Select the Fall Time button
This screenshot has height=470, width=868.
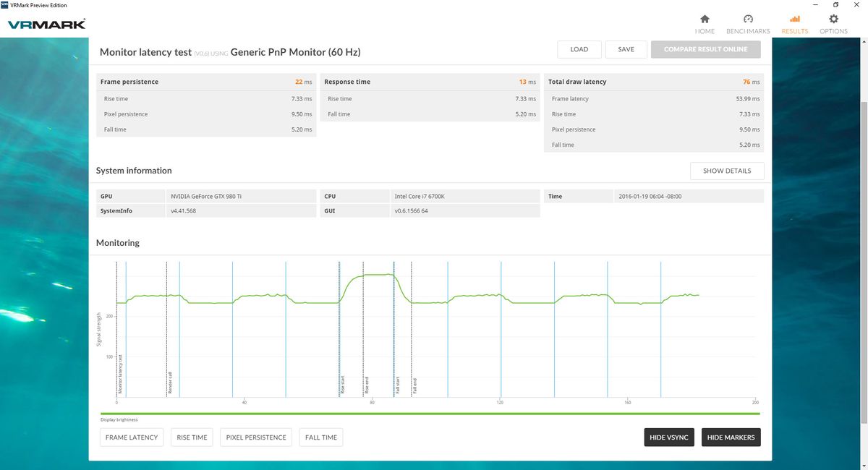click(320, 437)
